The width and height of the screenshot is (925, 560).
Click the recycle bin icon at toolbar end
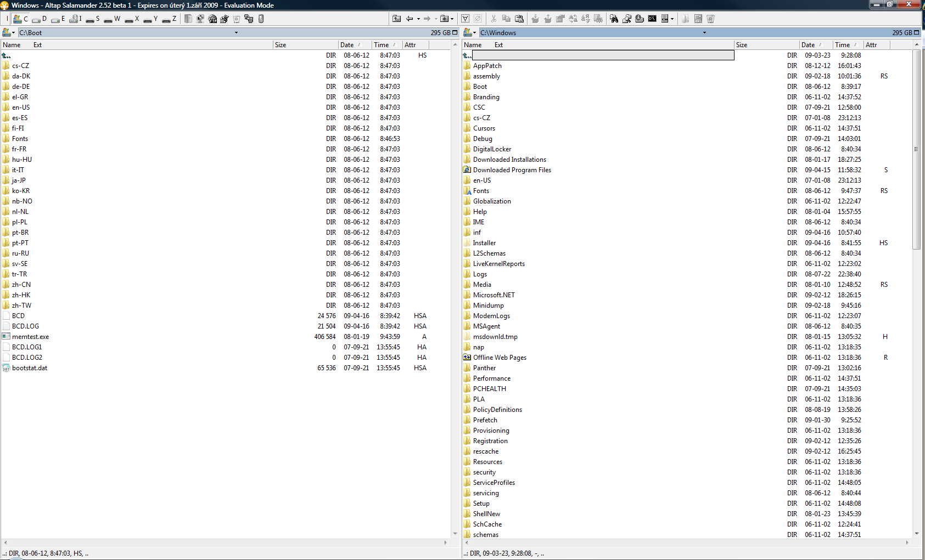[710, 19]
